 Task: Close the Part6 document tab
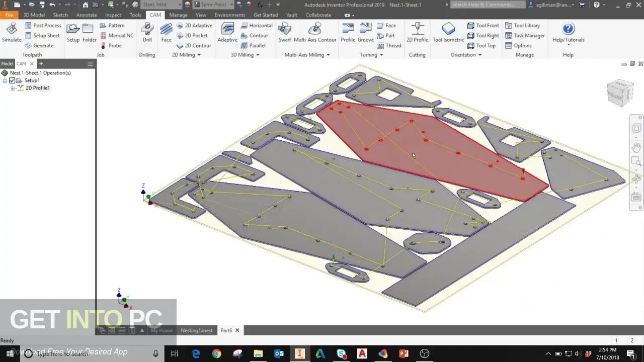tap(237, 330)
